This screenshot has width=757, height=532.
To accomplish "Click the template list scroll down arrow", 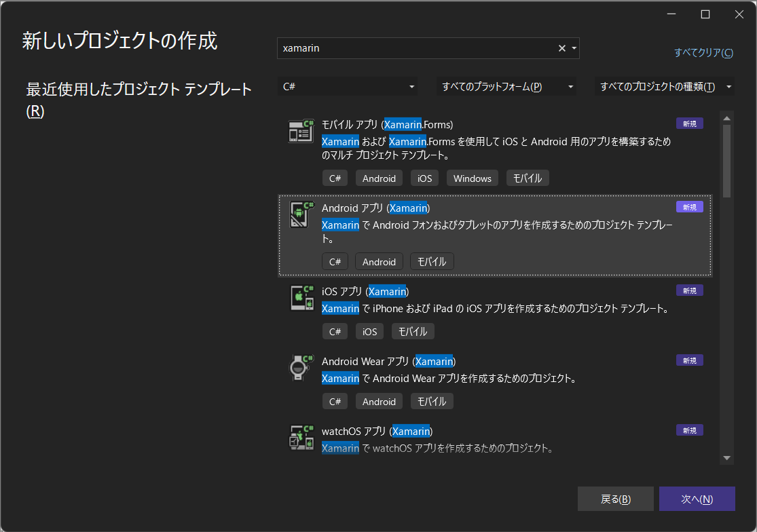I will [726, 458].
